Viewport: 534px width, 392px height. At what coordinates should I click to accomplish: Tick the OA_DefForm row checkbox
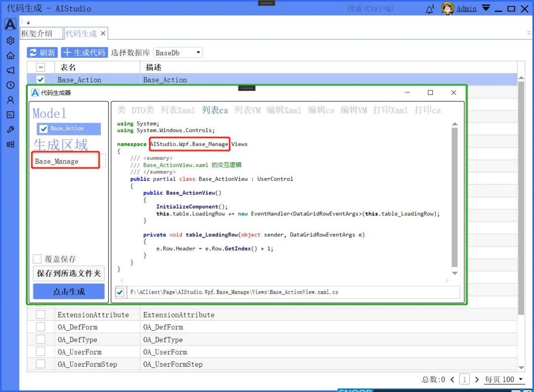[x=41, y=327]
